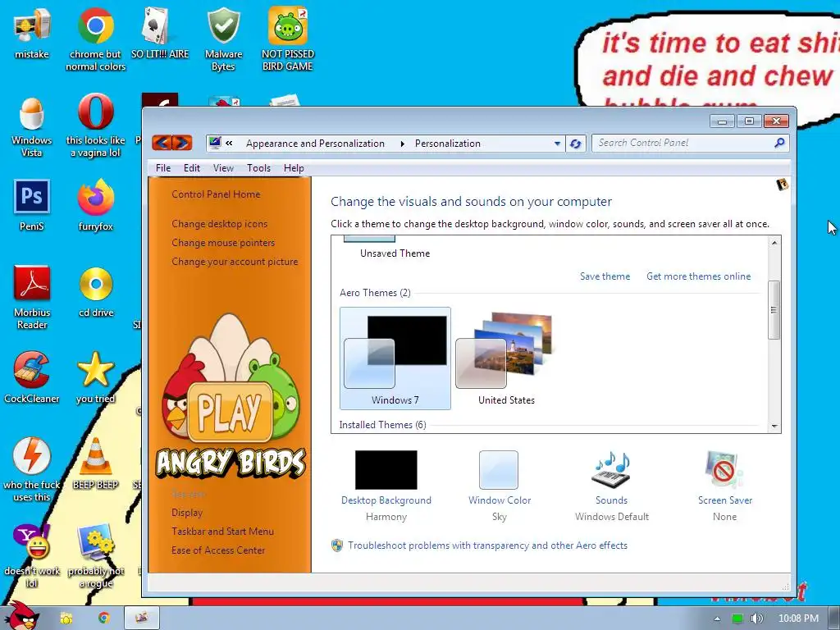The height and width of the screenshot is (630, 840).
Task: Click the furryfox Firefox icon
Action: tap(95, 206)
